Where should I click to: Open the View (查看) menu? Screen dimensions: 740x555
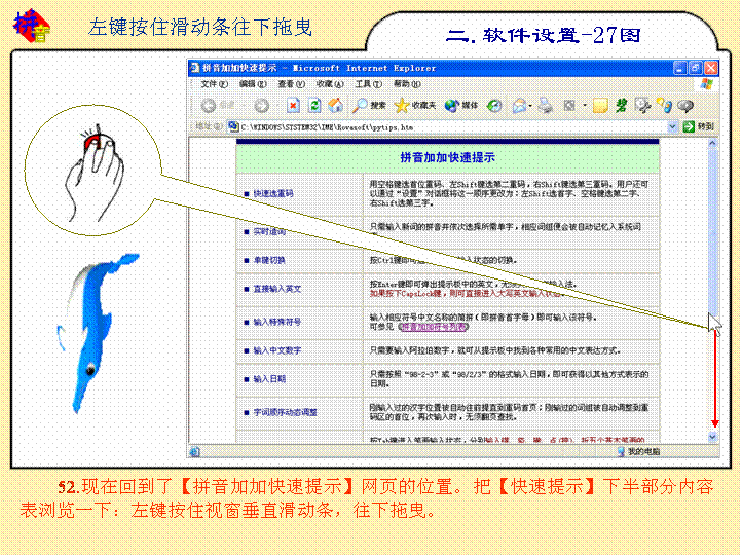tap(291, 84)
